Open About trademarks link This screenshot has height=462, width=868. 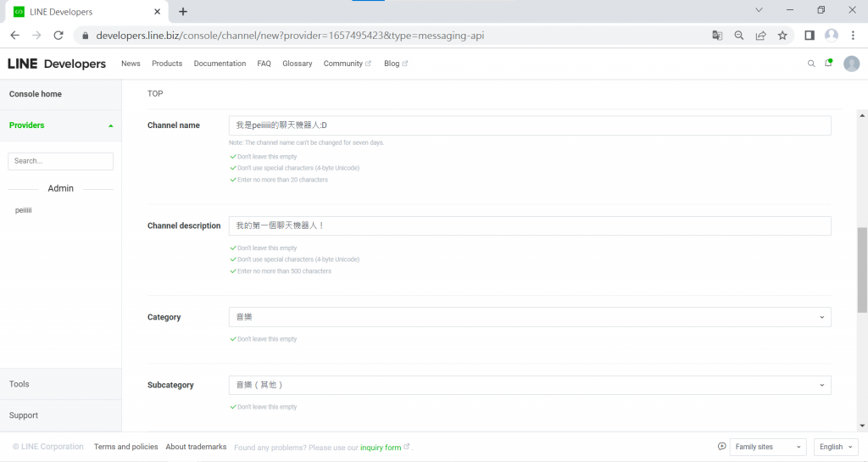(196, 447)
